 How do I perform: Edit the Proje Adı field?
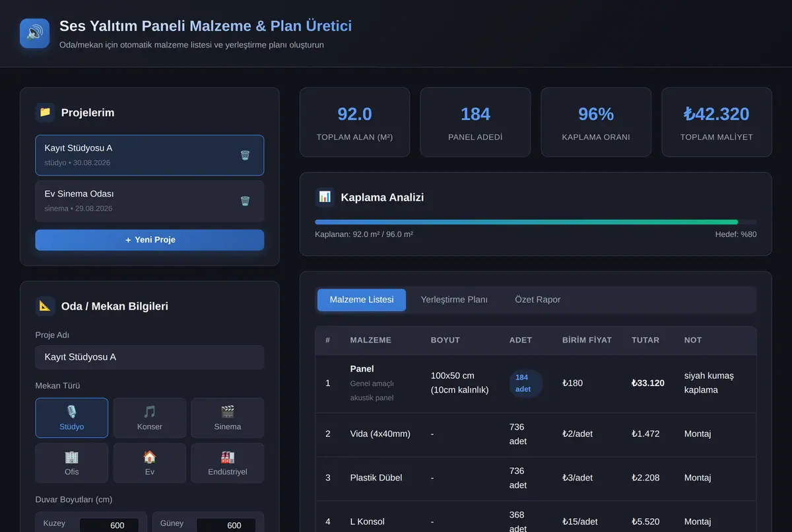click(150, 357)
